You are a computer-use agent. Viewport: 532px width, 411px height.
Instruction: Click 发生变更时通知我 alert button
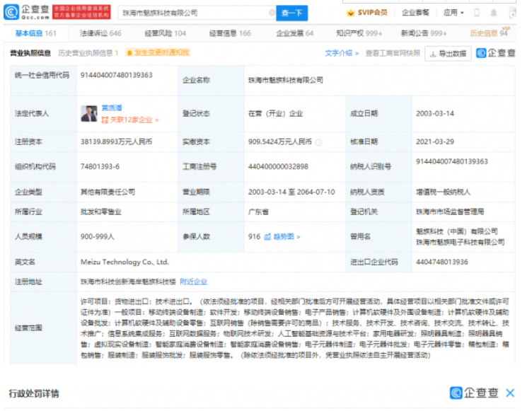point(158,52)
